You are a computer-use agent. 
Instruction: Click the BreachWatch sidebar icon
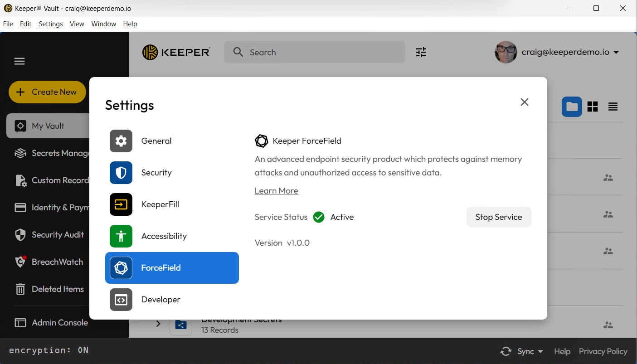[x=20, y=262]
